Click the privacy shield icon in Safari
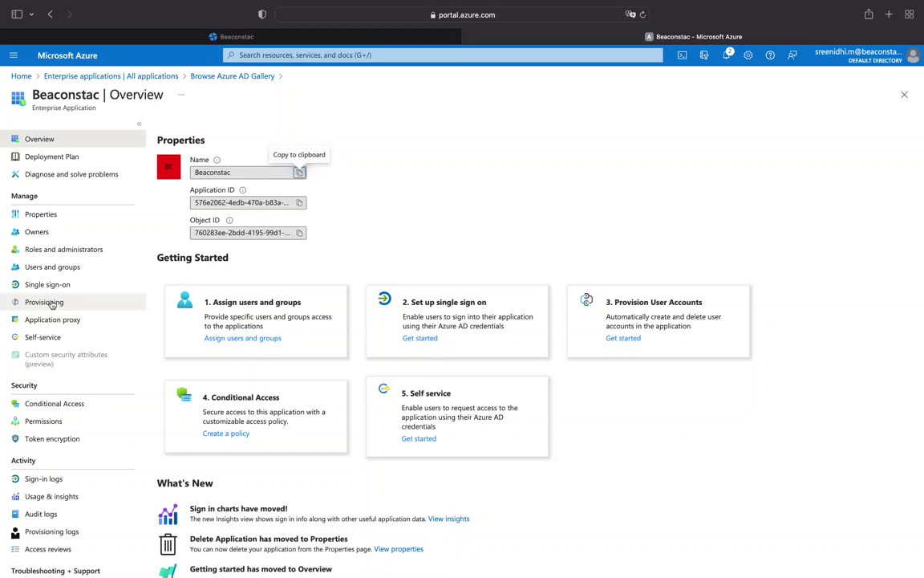The height and width of the screenshot is (578, 924). click(x=262, y=14)
